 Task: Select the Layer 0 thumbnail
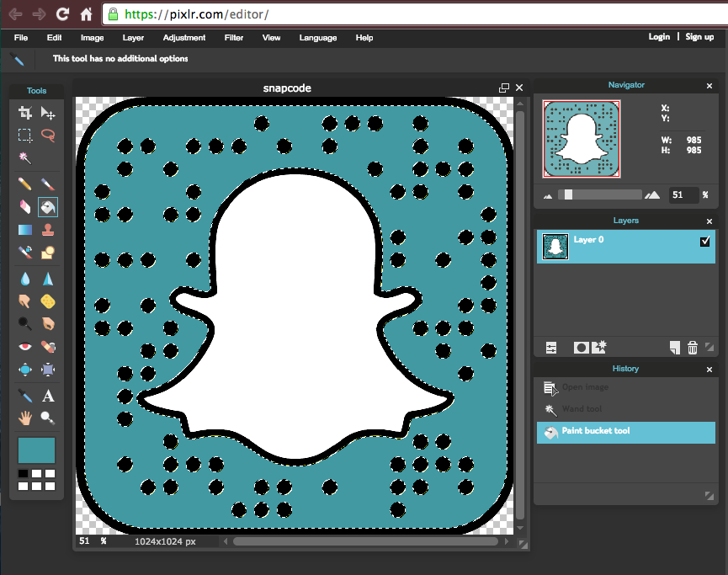point(555,246)
